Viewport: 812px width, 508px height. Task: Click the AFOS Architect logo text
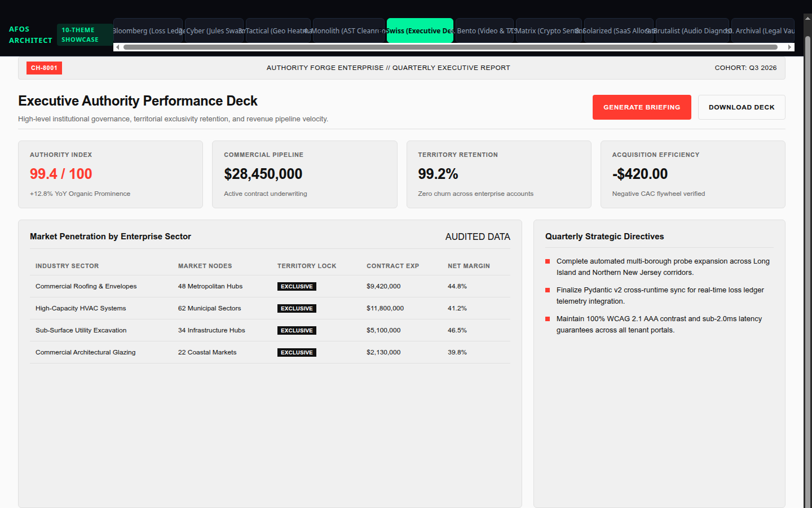[x=30, y=35]
